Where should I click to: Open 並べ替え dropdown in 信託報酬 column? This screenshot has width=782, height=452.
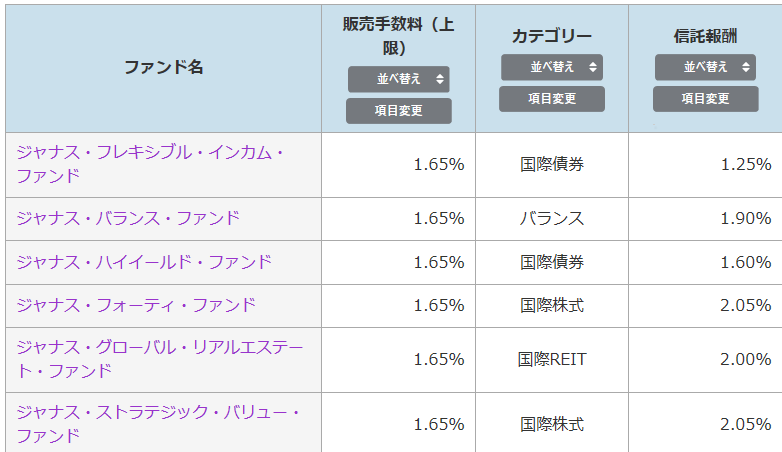706,67
